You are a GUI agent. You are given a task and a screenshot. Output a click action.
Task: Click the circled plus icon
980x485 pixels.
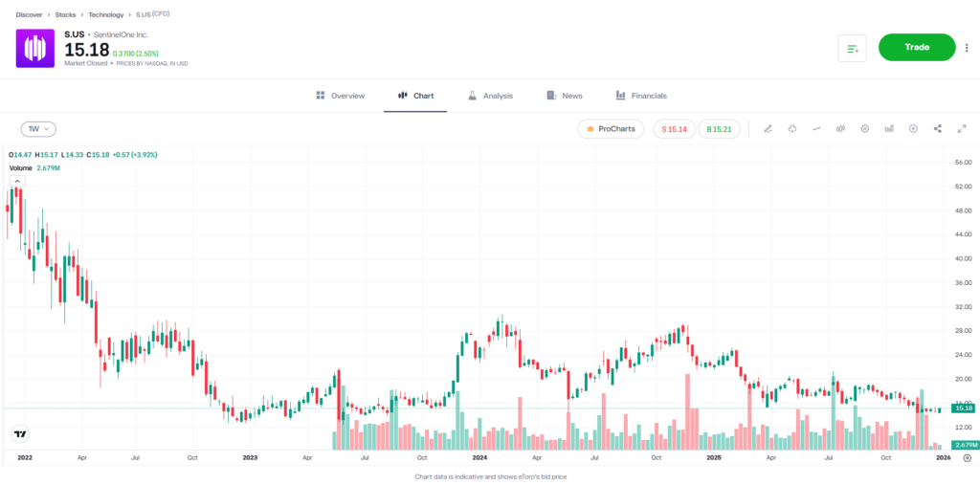point(913,128)
